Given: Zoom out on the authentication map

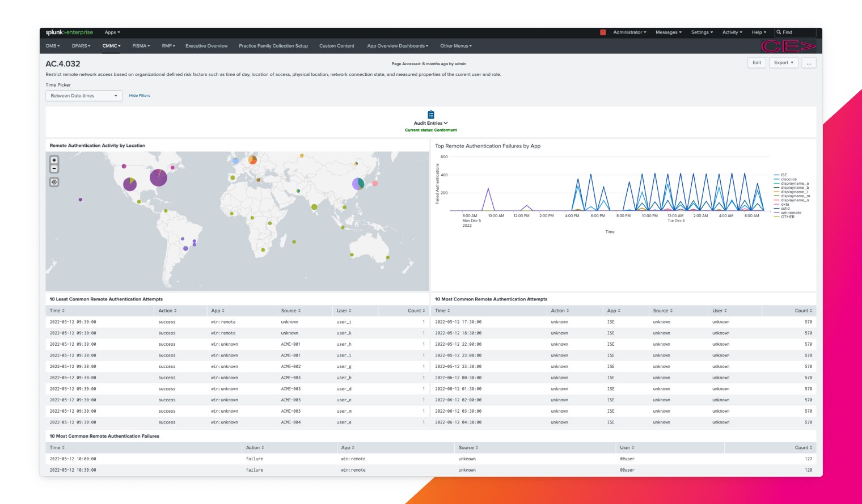Looking at the screenshot, I should pyautogui.click(x=54, y=168).
